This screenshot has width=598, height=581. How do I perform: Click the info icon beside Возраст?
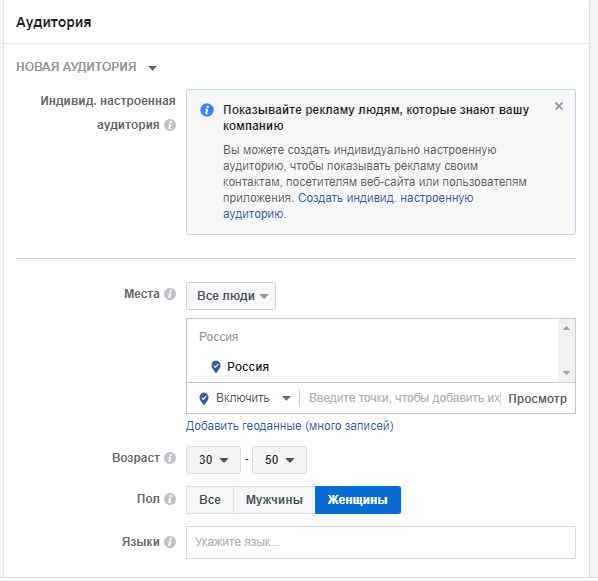[x=170, y=458]
